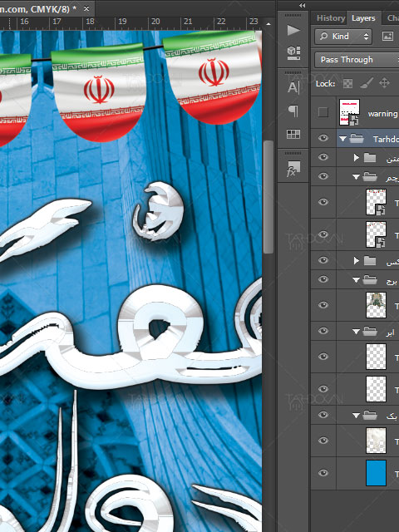The height and width of the screenshot is (532, 399).
Task: Click the ابر group folder icon
Action: click(x=370, y=332)
